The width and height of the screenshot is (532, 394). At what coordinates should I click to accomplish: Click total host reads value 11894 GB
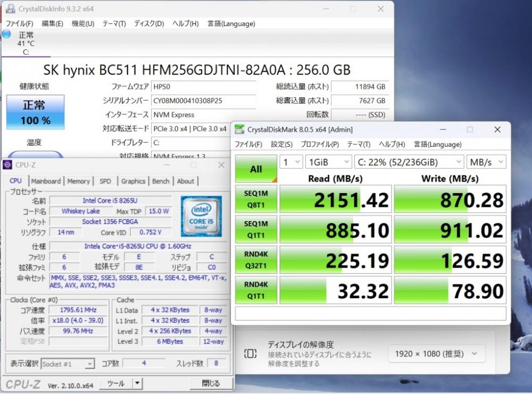[x=360, y=87]
